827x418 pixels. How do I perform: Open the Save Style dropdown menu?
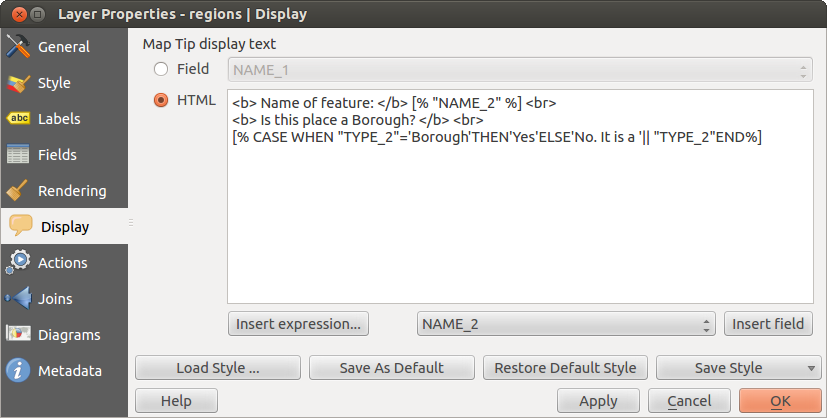[x=740, y=368]
